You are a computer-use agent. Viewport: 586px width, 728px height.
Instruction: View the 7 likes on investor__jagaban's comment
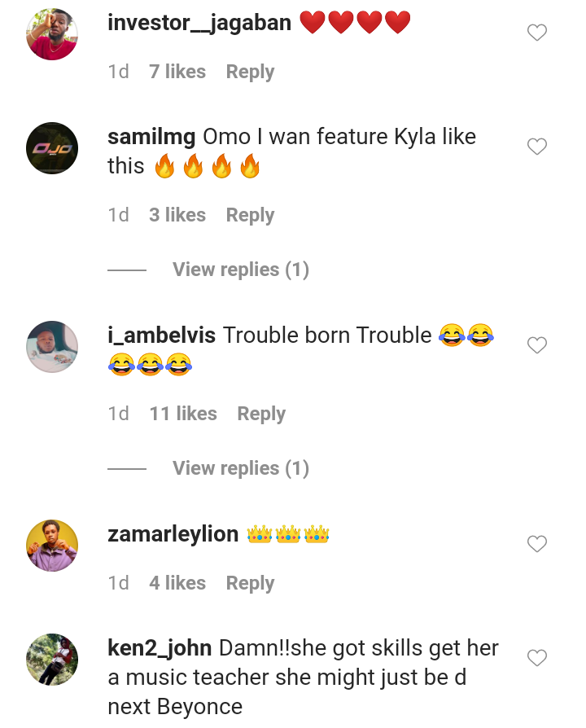pyautogui.click(x=177, y=72)
